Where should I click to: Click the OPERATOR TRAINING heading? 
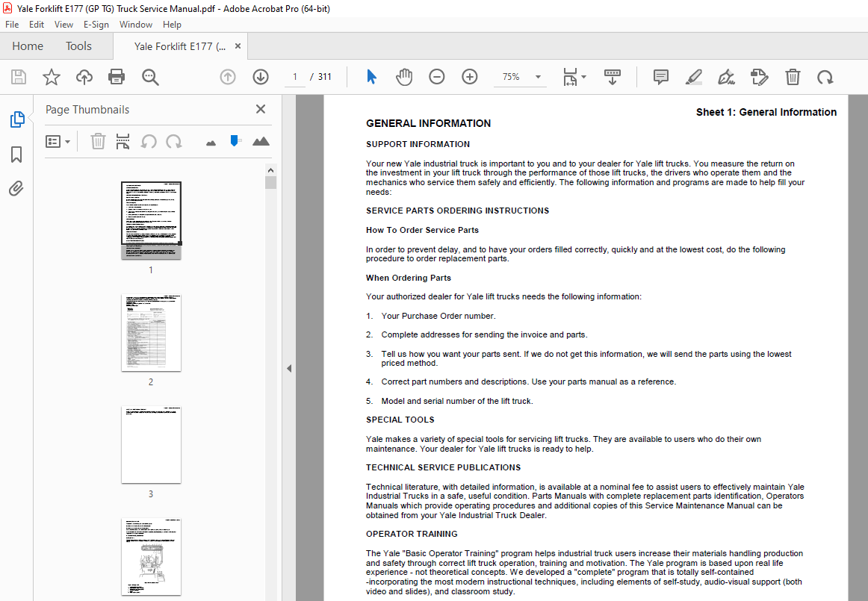[x=412, y=534]
